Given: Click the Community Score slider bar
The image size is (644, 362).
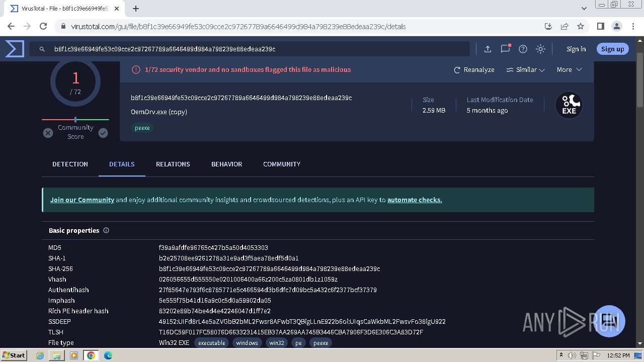Looking at the screenshot, I should point(75,120).
